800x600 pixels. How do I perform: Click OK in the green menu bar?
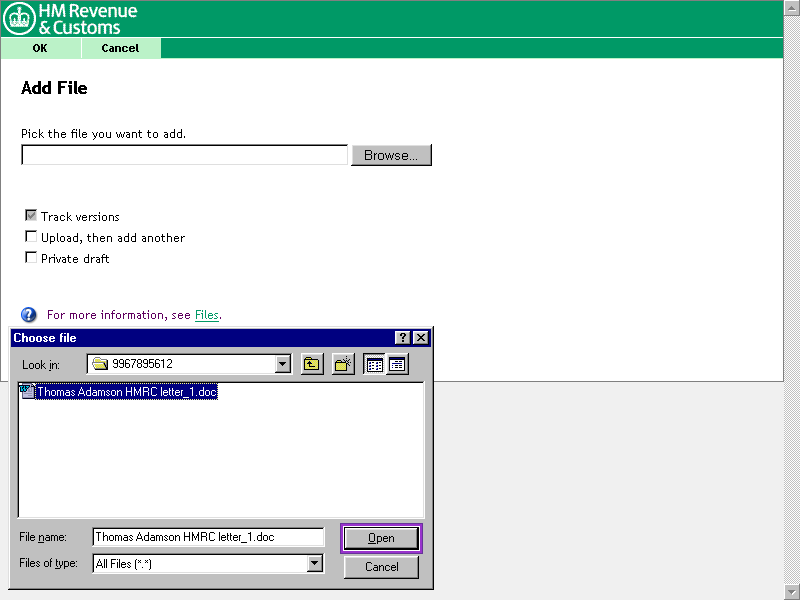[40, 48]
